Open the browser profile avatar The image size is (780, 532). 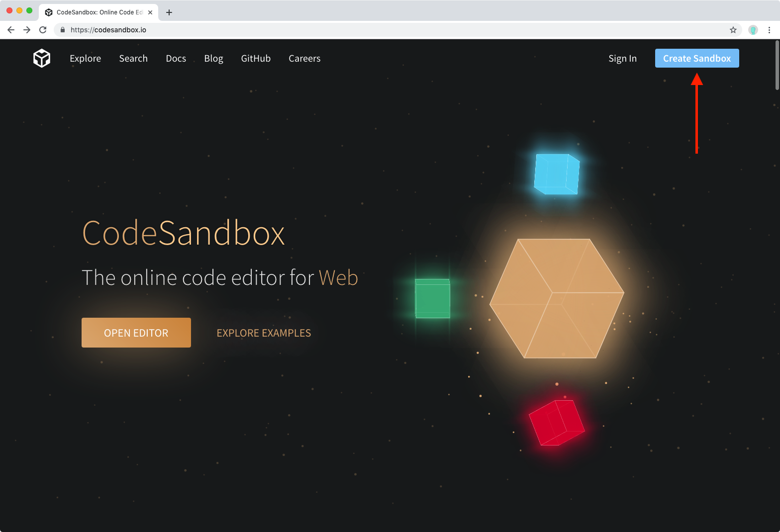click(x=753, y=30)
